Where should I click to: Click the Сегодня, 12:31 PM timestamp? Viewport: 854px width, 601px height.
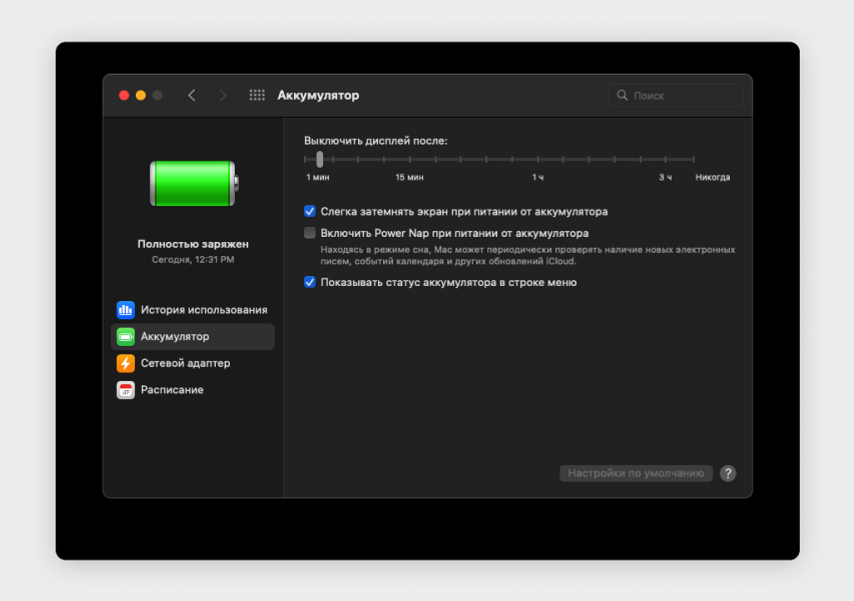point(193,259)
